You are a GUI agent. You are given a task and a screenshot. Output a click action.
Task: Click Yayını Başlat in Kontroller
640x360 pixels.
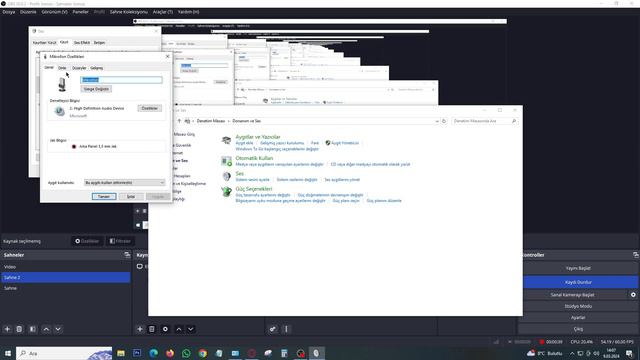coord(578,268)
